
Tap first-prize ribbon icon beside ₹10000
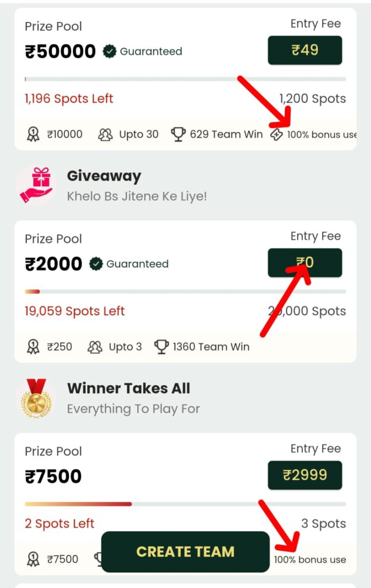click(x=33, y=134)
